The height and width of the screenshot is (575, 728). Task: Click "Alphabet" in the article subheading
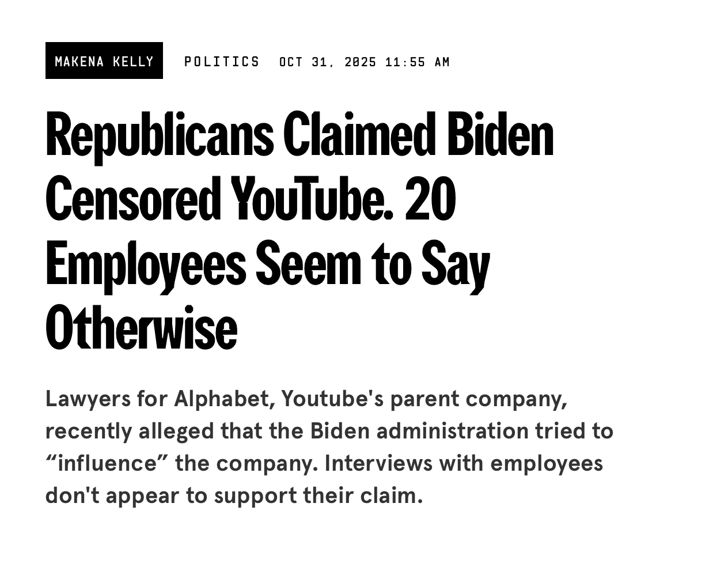tap(224, 399)
